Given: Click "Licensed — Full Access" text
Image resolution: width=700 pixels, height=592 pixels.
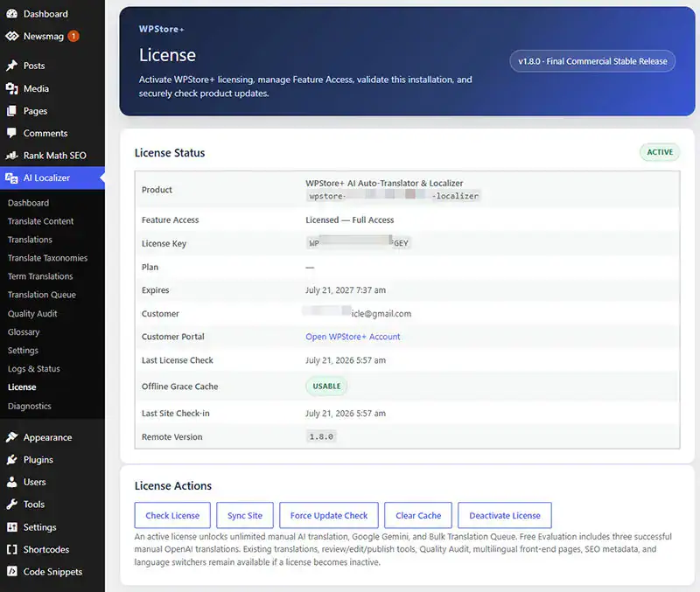Looking at the screenshot, I should pyautogui.click(x=349, y=220).
